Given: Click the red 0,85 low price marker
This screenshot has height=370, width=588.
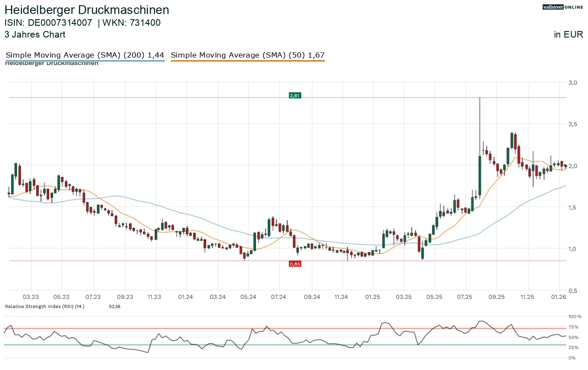Looking at the screenshot, I should point(295,264).
